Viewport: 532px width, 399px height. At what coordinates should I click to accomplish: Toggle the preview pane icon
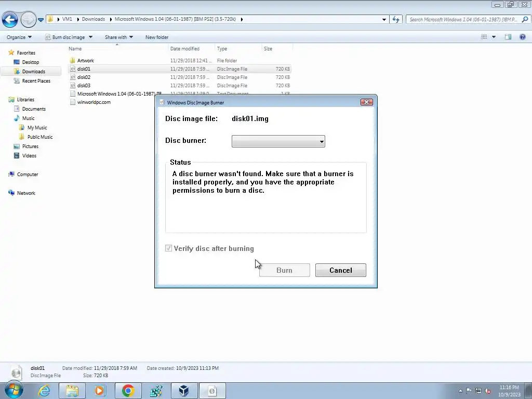(x=508, y=37)
